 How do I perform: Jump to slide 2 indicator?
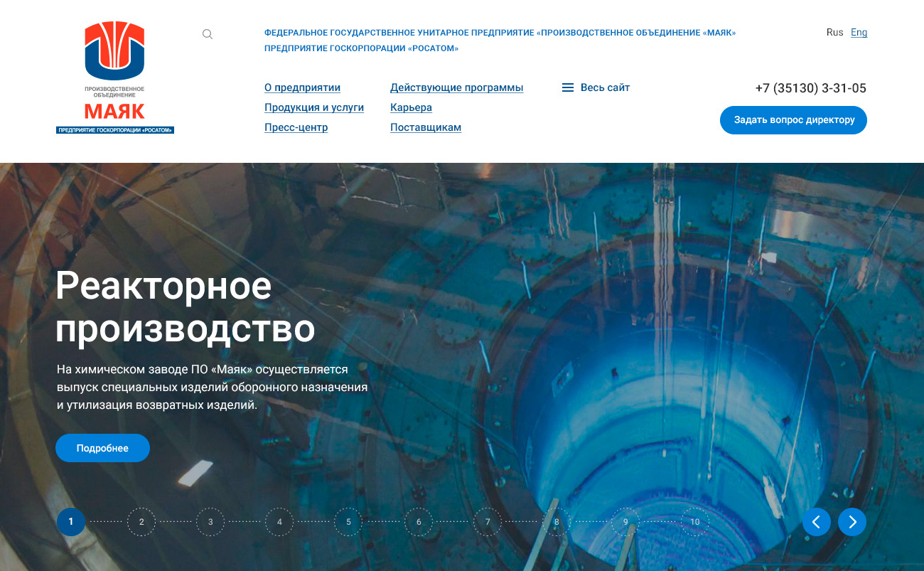point(141,522)
